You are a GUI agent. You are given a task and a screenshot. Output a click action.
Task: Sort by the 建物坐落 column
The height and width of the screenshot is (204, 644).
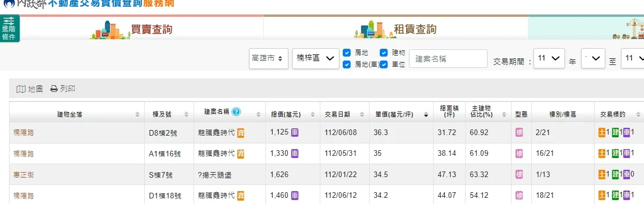point(77,114)
